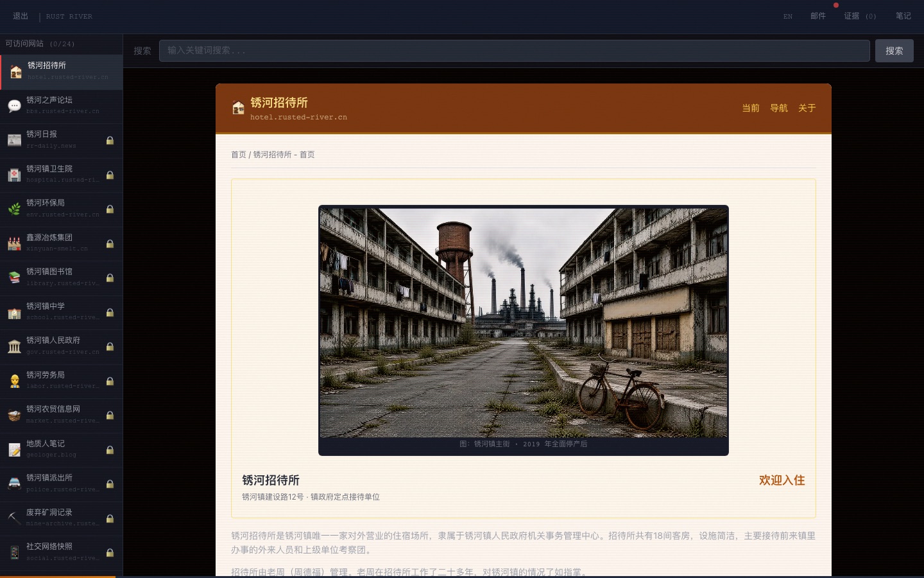Click the keyword search input field
The width and height of the screenshot is (924, 578).
[x=515, y=51]
